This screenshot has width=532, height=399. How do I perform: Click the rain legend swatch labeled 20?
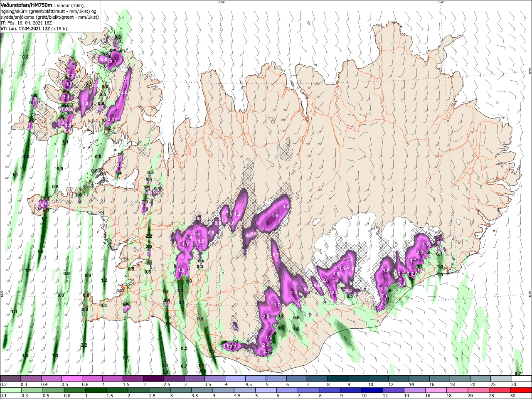[478, 390]
